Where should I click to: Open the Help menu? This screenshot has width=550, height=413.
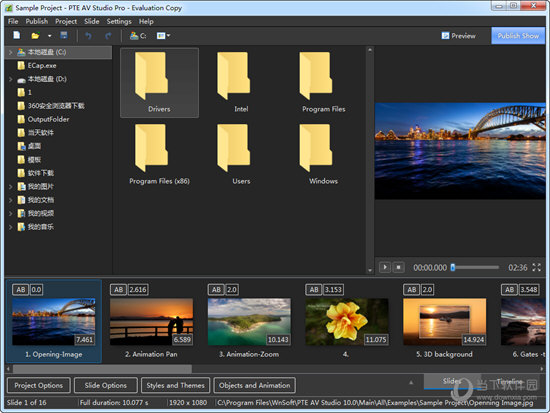point(146,21)
